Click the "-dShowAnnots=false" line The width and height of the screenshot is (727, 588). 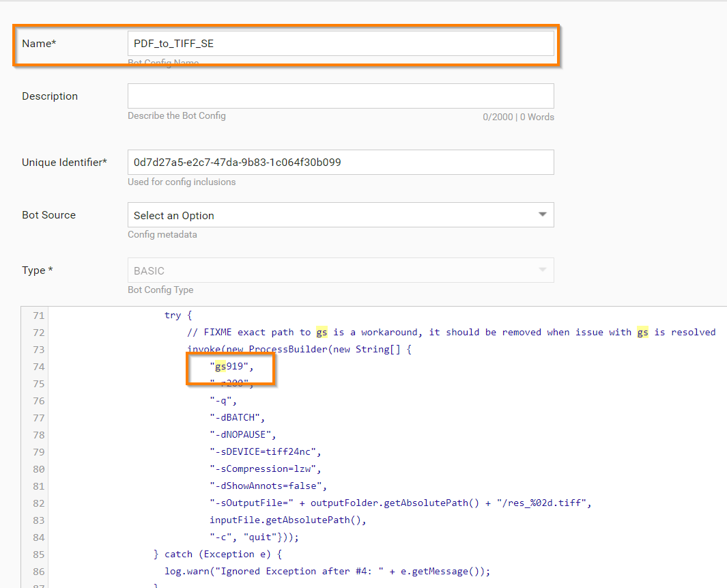click(x=268, y=486)
